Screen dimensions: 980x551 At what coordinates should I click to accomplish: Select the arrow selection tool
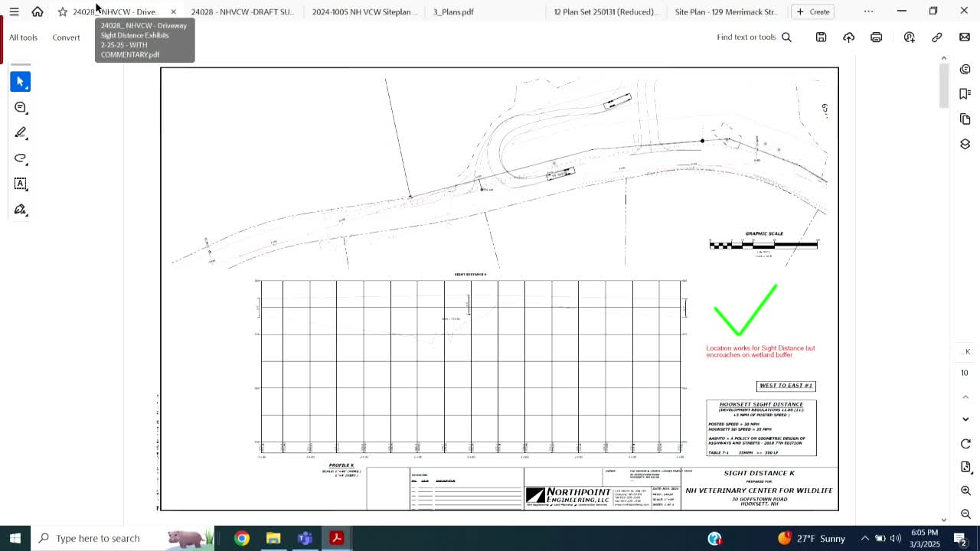[x=21, y=81]
